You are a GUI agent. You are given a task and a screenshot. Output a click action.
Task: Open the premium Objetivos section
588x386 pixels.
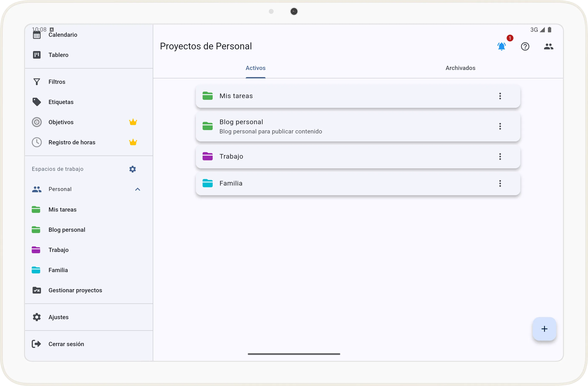(x=61, y=122)
